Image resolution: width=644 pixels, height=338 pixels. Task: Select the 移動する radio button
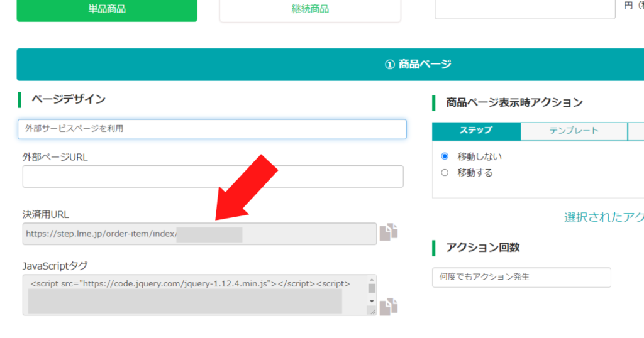(x=445, y=172)
